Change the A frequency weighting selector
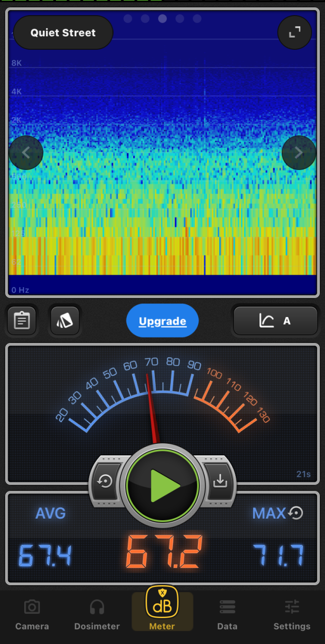325x644 pixels. [x=275, y=320]
